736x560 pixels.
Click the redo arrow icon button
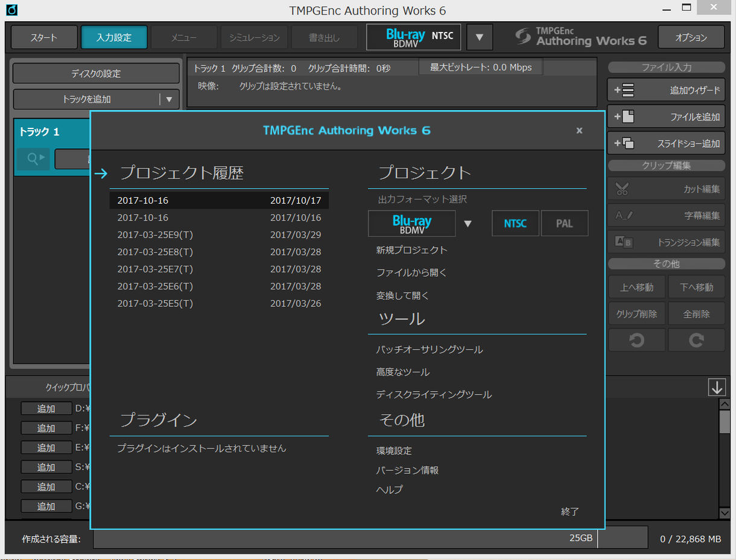(x=696, y=340)
